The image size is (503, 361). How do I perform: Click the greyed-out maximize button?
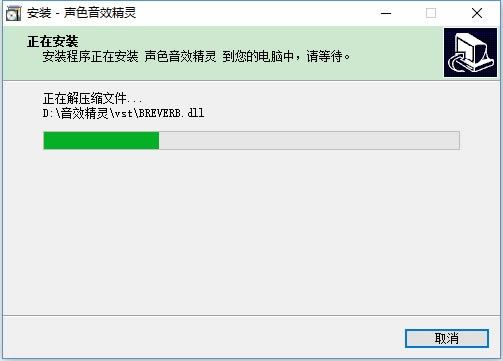coord(431,13)
